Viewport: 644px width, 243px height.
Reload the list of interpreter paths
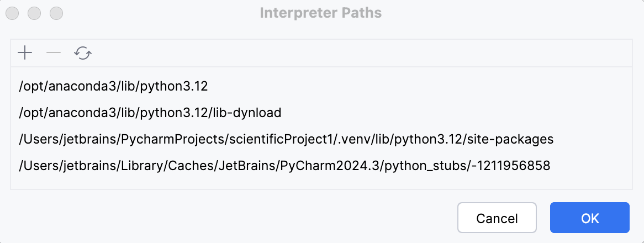coord(83,53)
